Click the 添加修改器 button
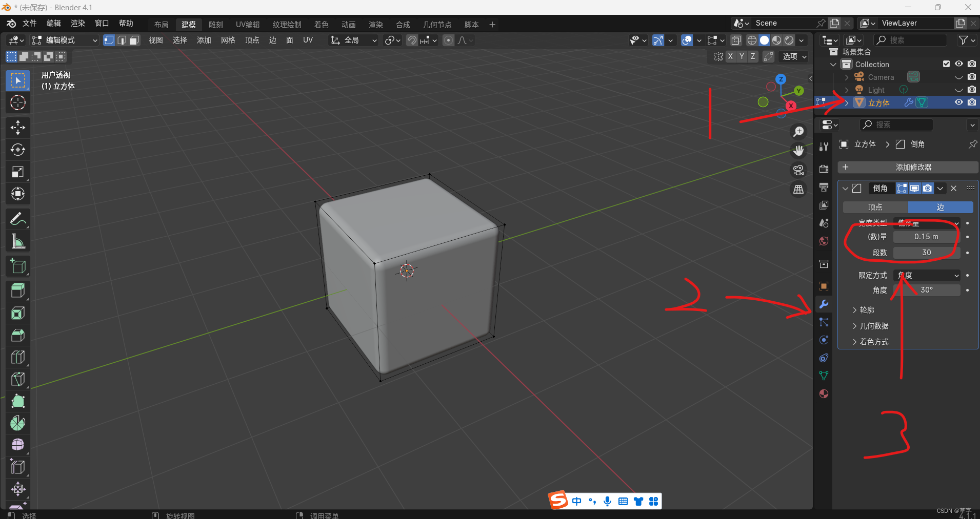 (908, 167)
